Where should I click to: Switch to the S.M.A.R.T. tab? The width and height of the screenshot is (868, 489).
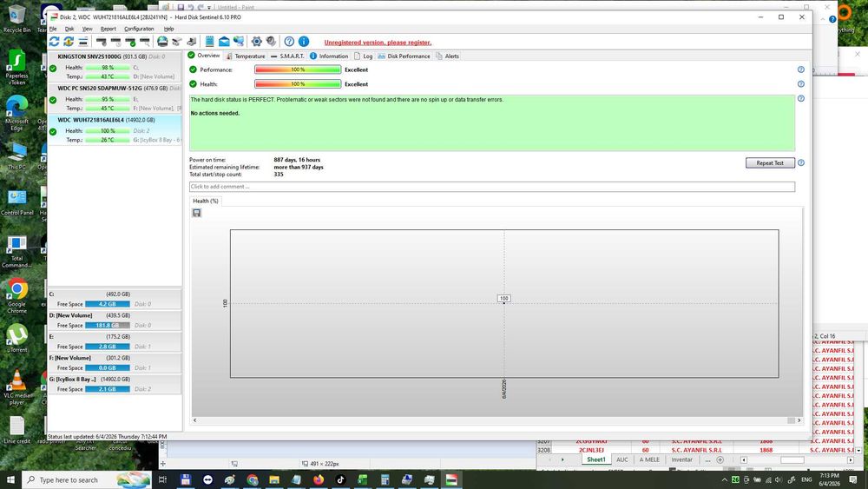click(287, 56)
